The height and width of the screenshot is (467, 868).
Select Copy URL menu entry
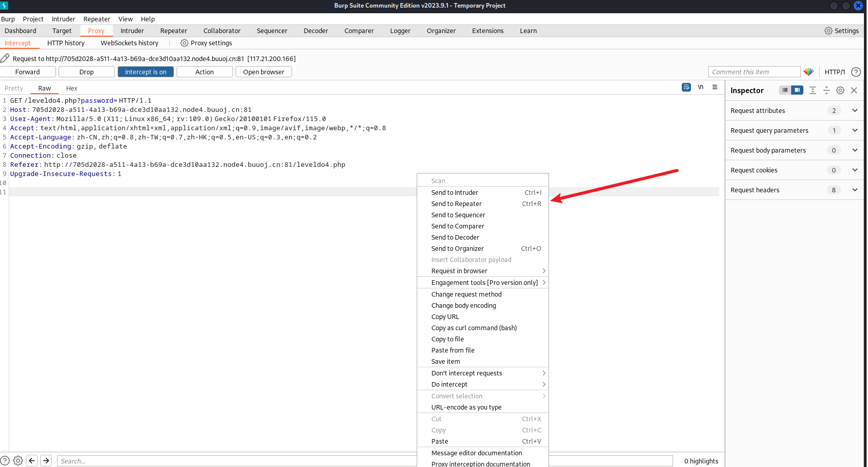point(483,316)
